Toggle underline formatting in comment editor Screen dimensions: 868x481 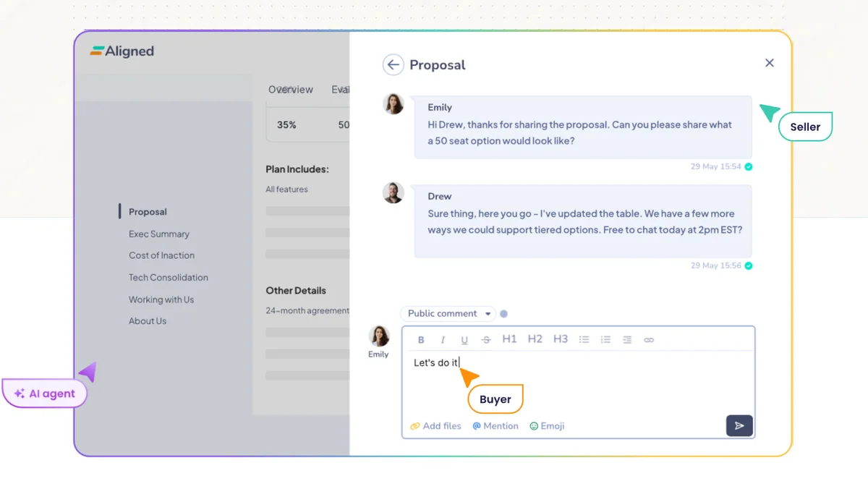[464, 339]
